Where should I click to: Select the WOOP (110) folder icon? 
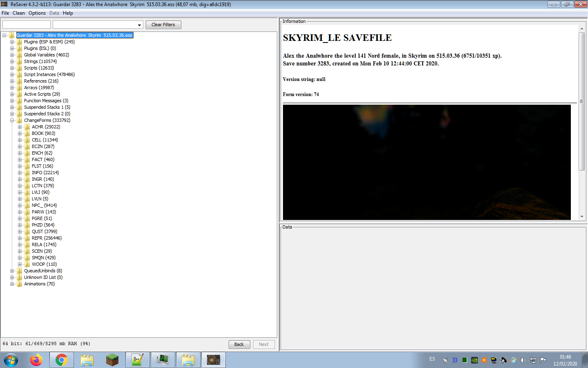[x=27, y=264]
